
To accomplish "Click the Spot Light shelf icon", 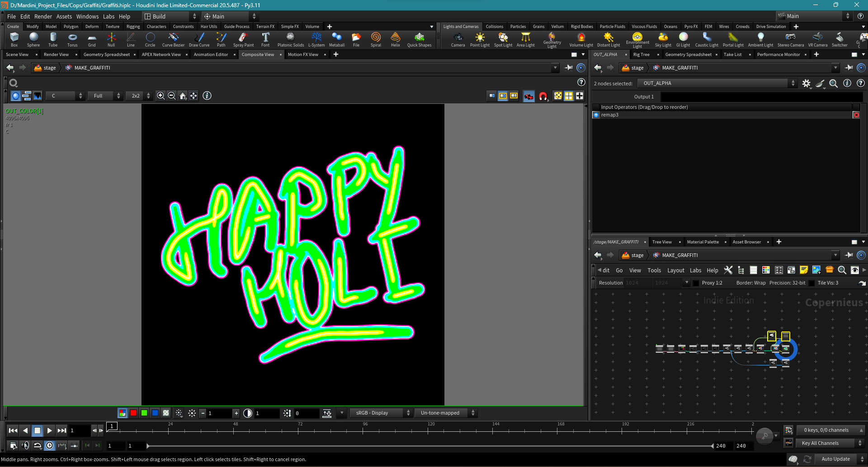I will coord(503,39).
